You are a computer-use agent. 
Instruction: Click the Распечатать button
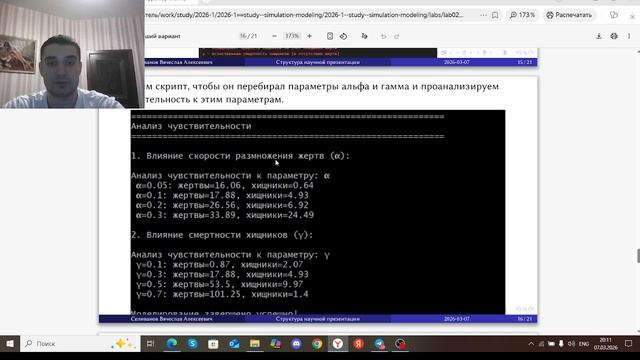569,15
